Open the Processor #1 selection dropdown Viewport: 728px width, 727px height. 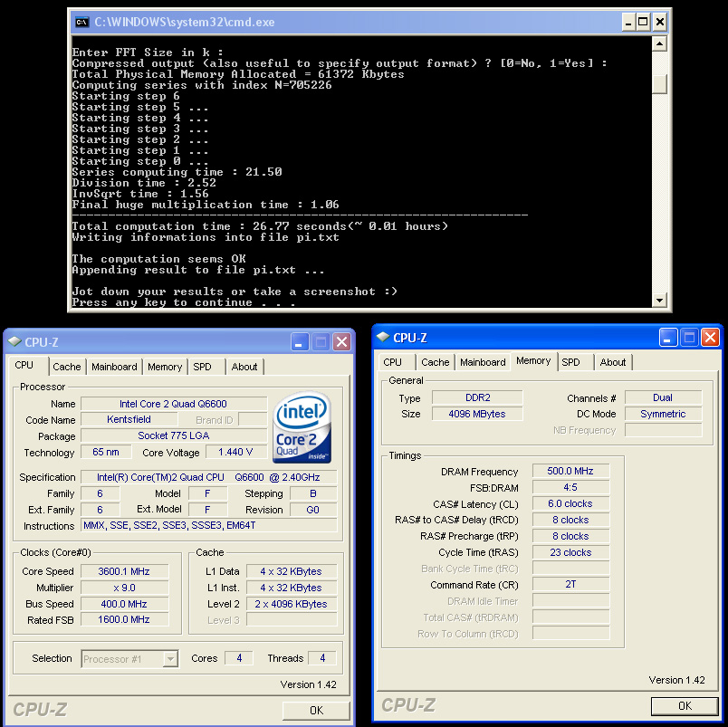[x=171, y=659]
